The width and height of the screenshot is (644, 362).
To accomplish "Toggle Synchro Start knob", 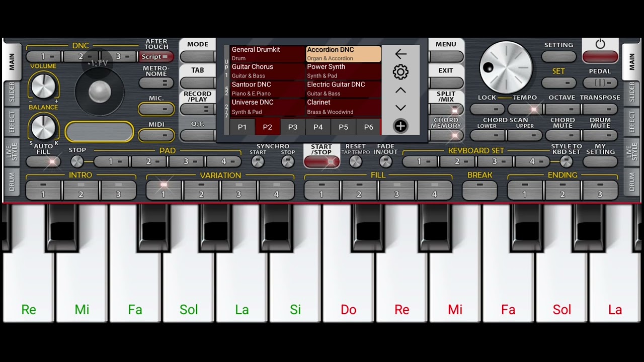I will [258, 161].
